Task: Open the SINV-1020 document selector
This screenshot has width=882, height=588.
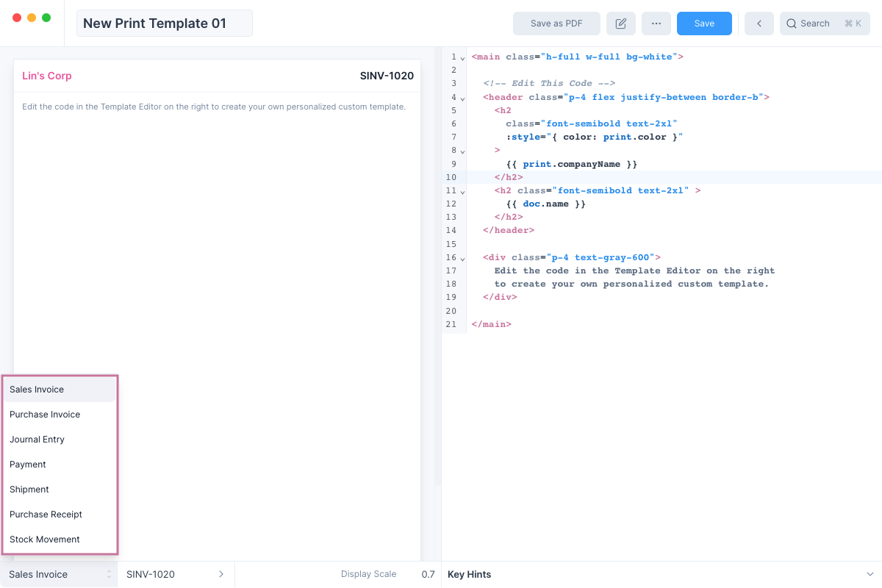Action: [x=175, y=575]
